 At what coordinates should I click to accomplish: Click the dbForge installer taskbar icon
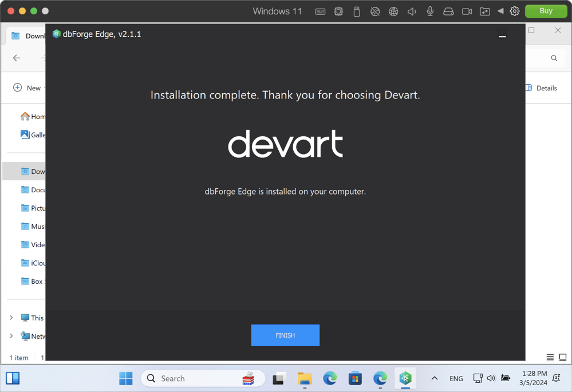pyautogui.click(x=405, y=378)
